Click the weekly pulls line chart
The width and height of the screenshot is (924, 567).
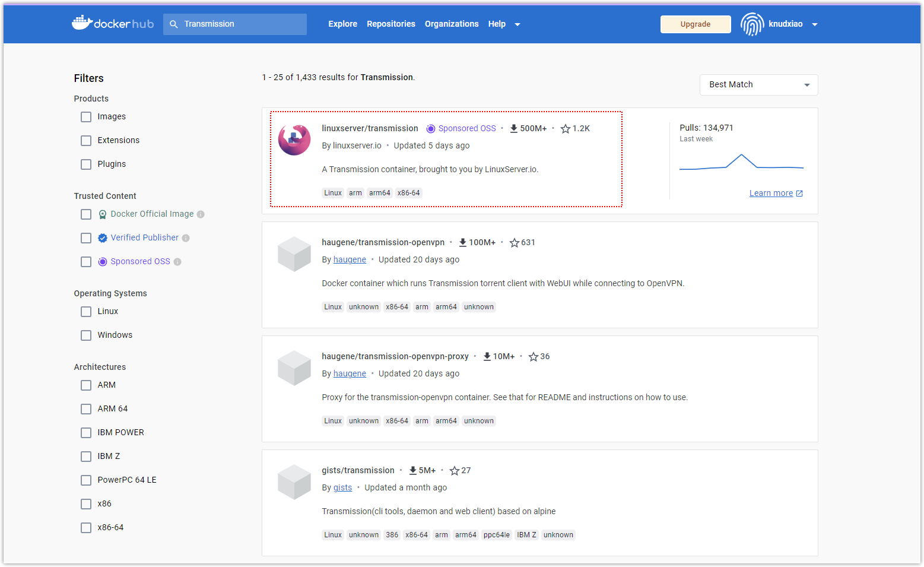[x=741, y=161]
